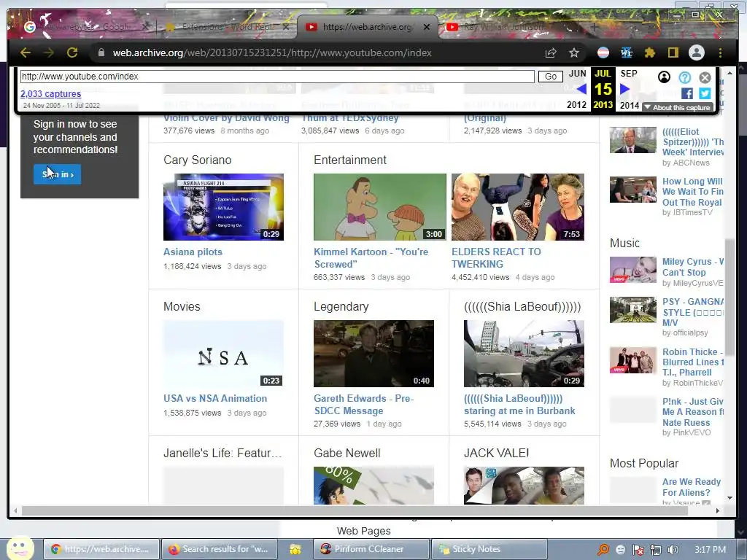Open the Asiana pilots video thumbnail

click(223, 207)
